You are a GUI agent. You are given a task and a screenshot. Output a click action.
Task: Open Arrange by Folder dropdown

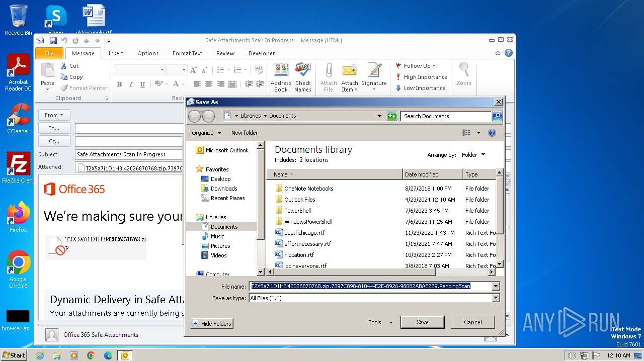point(473,155)
